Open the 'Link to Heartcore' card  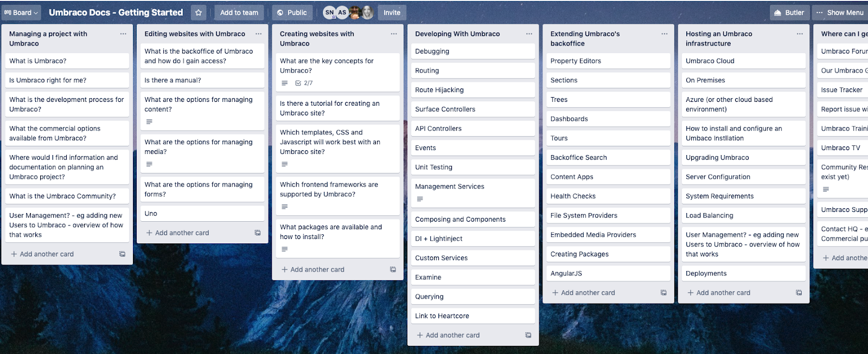tap(473, 316)
